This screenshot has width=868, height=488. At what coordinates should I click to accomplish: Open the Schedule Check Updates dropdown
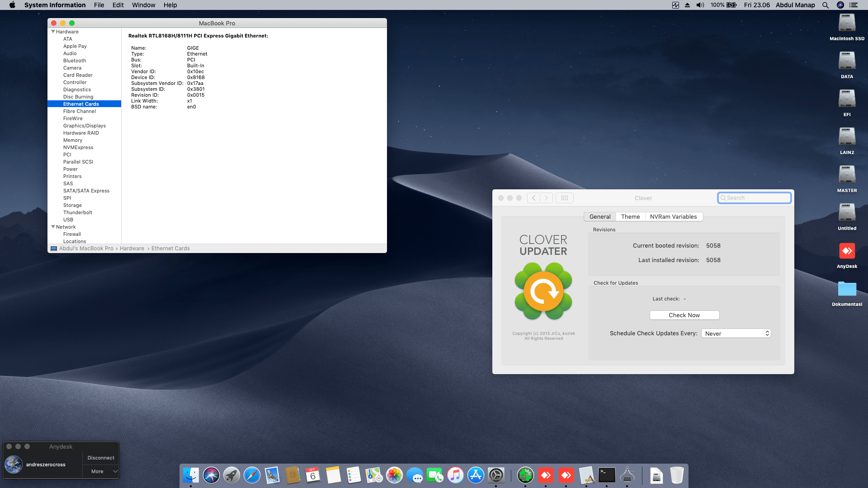(x=736, y=333)
